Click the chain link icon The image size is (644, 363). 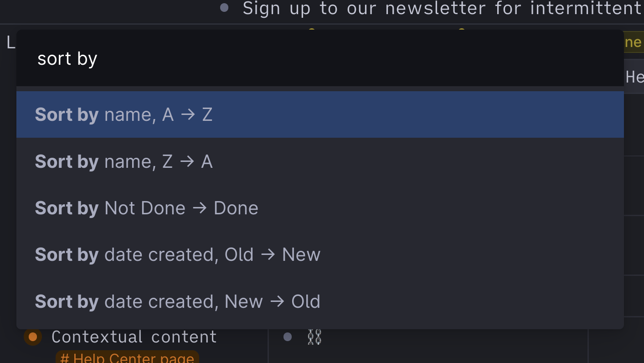314,337
